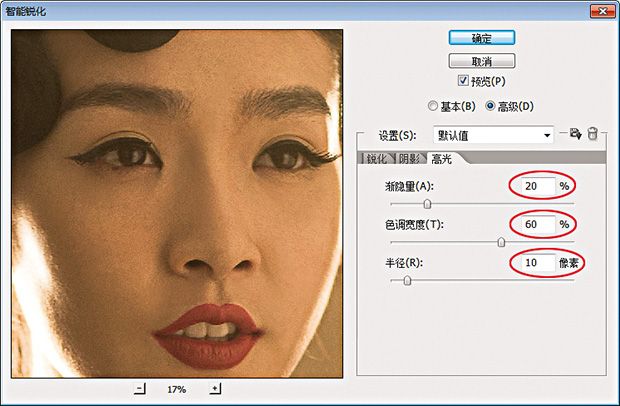The height and width of the screenshot is (406, 620).
Task: Click the 17% zoom level text
Action: click(176, 389)
